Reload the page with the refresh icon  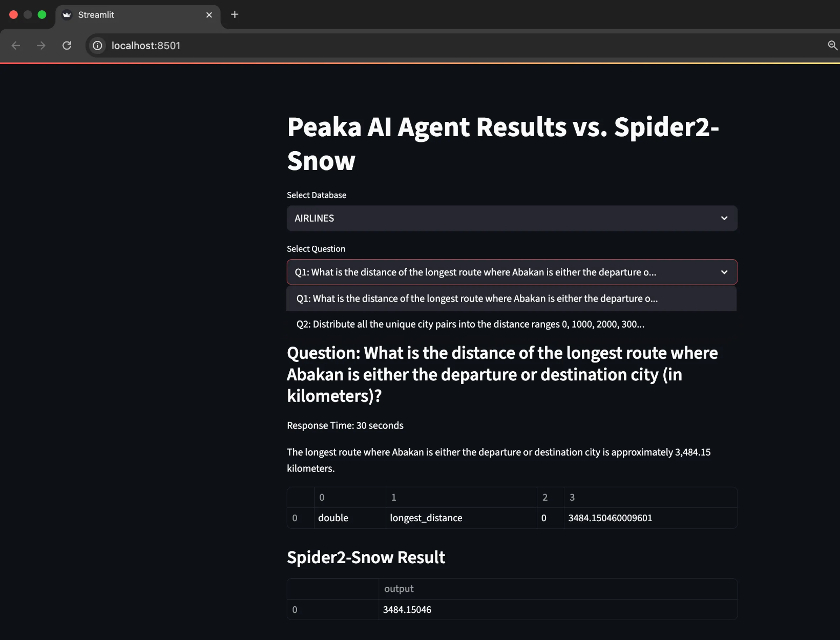click(67, 46)
